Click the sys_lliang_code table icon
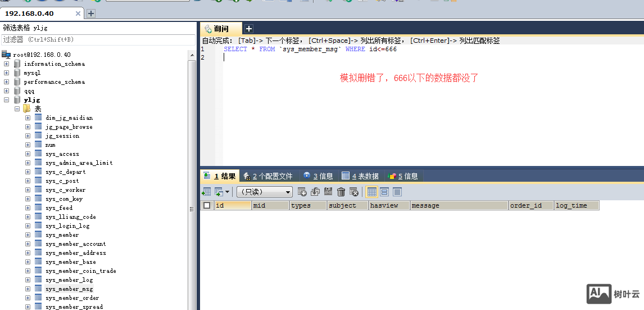Screen dimensions: 644x310 point(38,217)
